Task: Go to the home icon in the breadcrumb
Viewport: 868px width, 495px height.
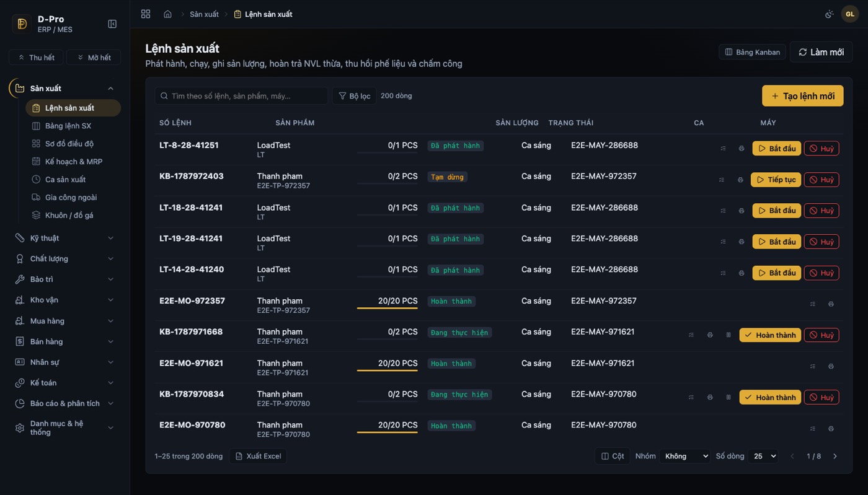Action: (167, 14)
